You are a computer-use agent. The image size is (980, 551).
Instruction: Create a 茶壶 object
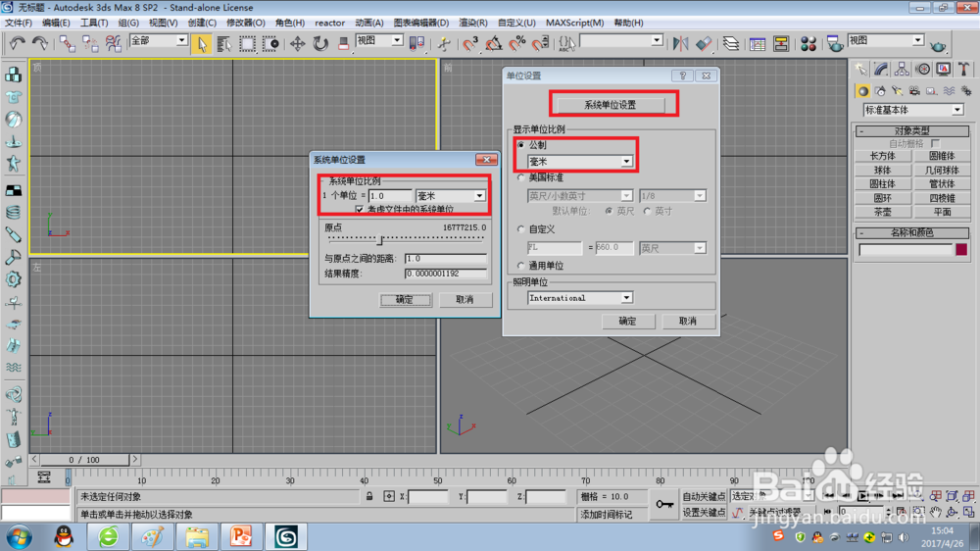pyautogui.click(x=883, y=212)
